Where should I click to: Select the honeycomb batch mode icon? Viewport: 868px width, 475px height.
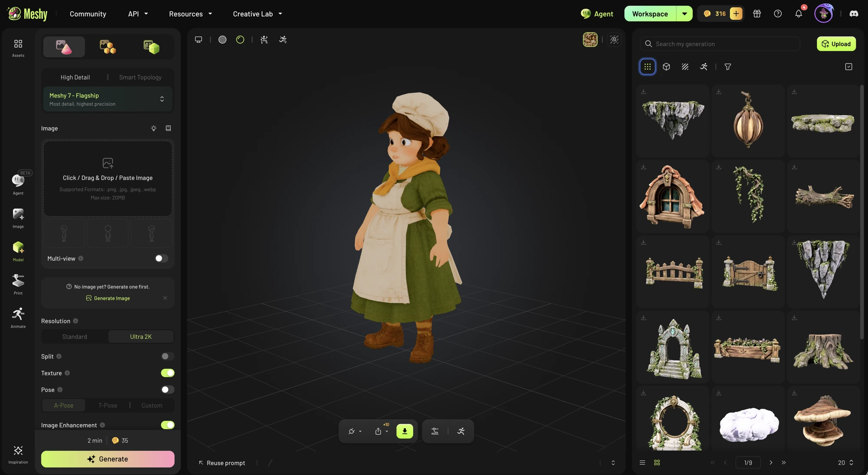[x=107, y=47]
